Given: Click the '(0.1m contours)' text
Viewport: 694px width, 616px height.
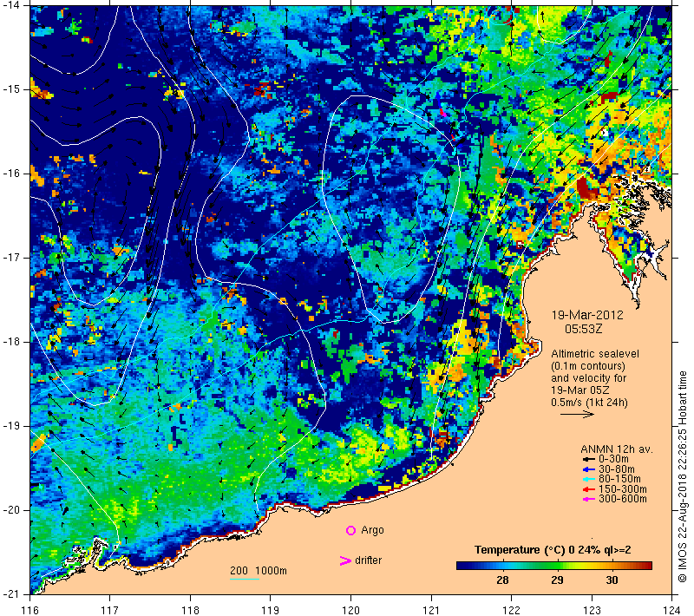Looking at the screenshot, I should (588, 366).
